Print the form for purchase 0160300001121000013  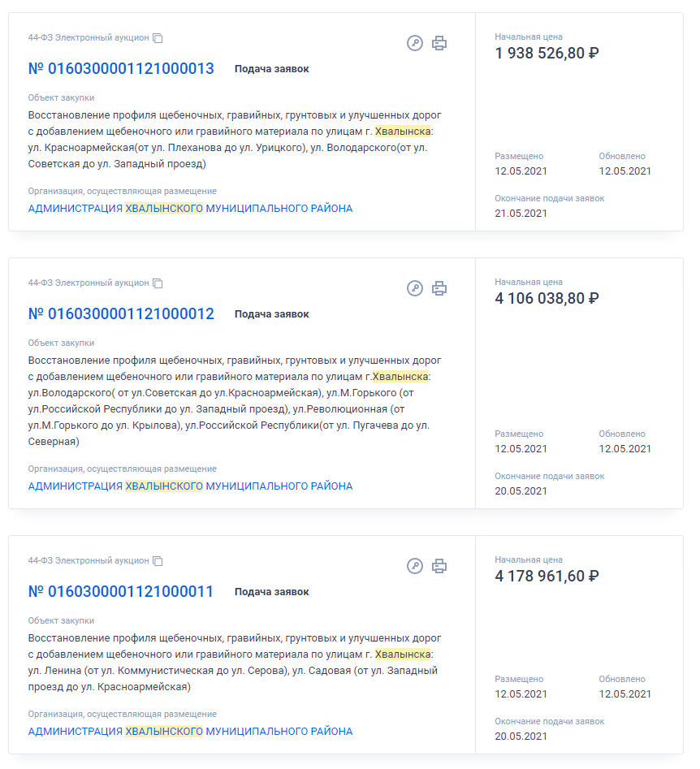pyautogui.click(x=439, y=43)
